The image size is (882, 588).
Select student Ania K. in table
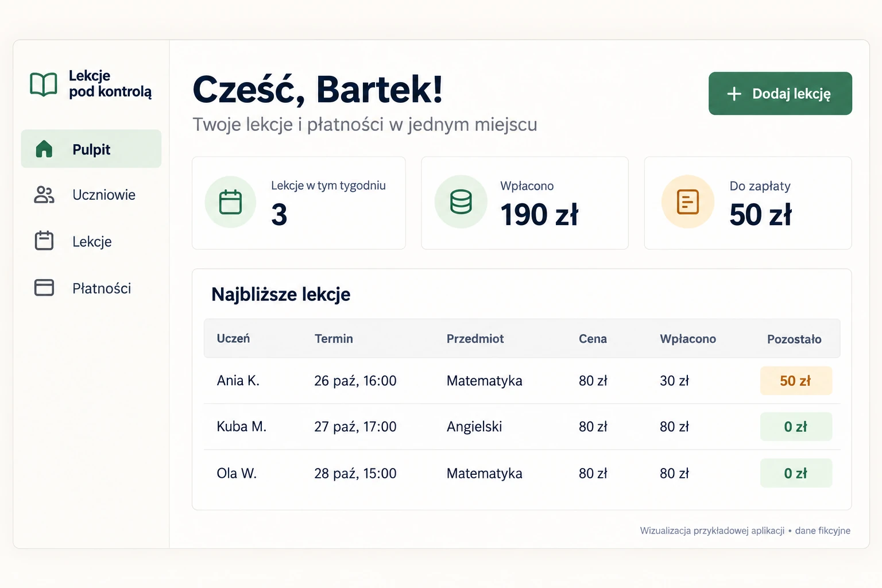238,381
